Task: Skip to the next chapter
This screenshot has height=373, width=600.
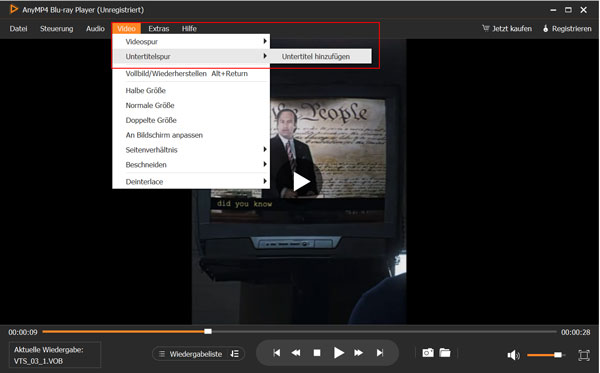Action: (380, 353)
